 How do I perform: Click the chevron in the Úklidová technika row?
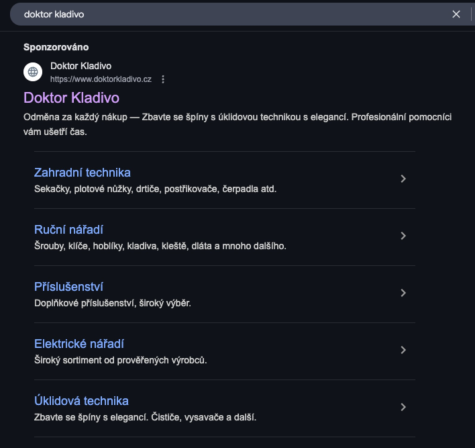point(403,407)
